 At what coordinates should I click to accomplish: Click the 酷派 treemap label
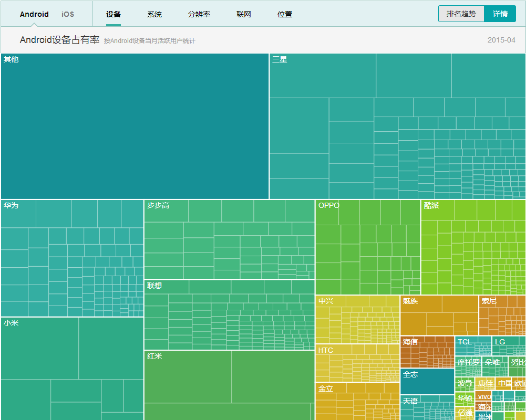pyautogui.click(x=431, y=205)
